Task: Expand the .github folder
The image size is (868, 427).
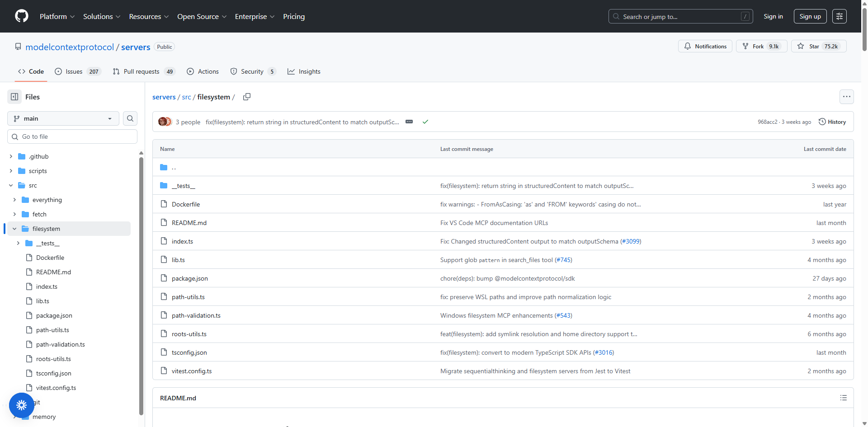Action: pos(10,156)
